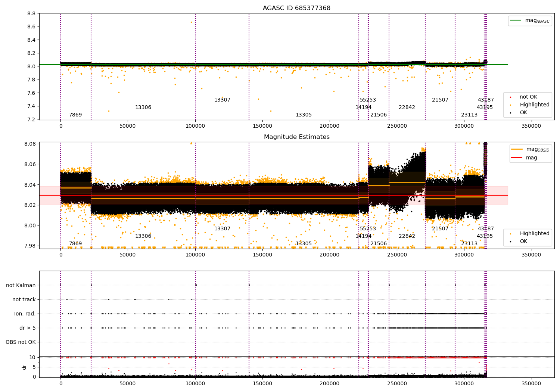Click 'Highlighted' in the Magnitude Estimates legend
Screen dimensions: 560x392
(534, 234)
